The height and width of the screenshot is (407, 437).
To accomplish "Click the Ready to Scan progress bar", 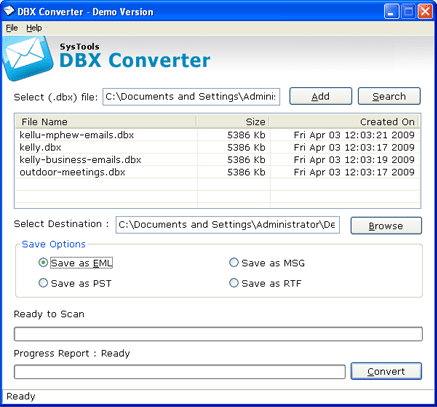I will coord(218,334).
